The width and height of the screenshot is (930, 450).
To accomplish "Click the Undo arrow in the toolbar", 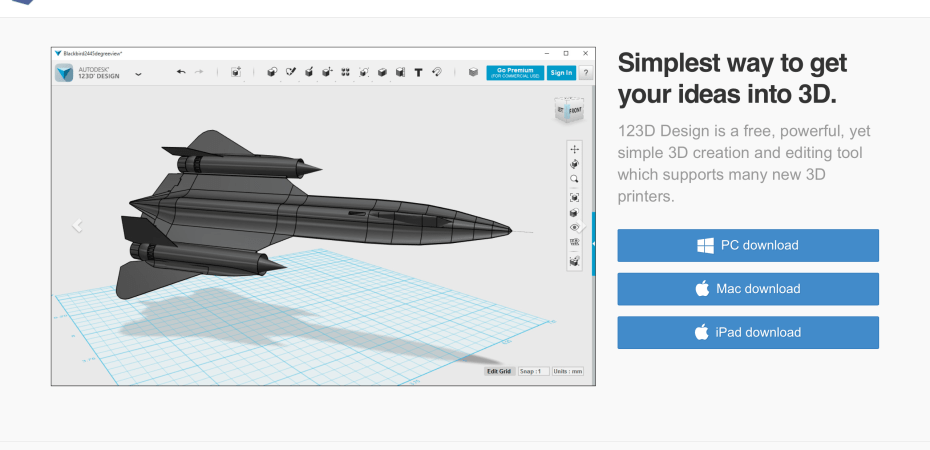I will pos(181,72).
